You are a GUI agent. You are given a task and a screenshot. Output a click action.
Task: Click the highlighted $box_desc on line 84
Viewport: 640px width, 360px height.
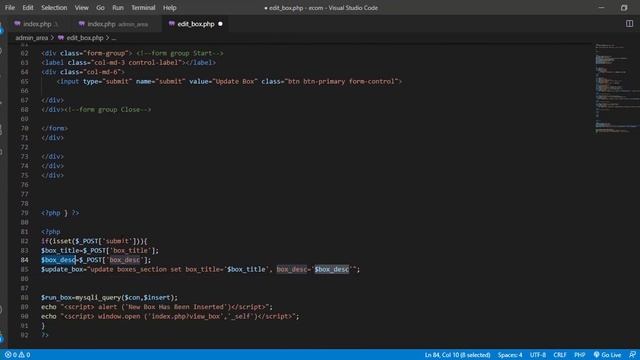[58, 260]
